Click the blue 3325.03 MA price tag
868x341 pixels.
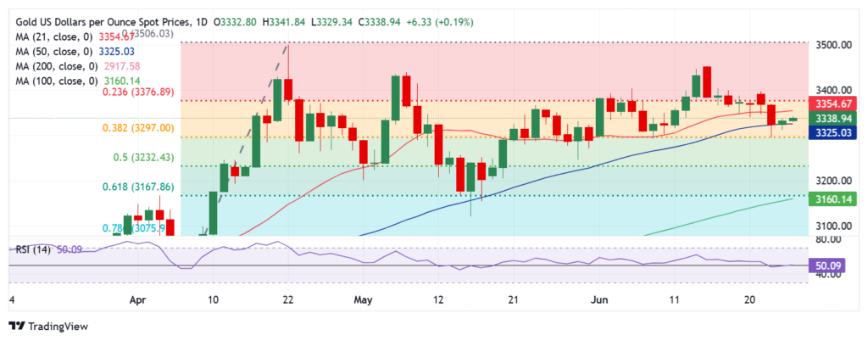click(x=833, y=132)
